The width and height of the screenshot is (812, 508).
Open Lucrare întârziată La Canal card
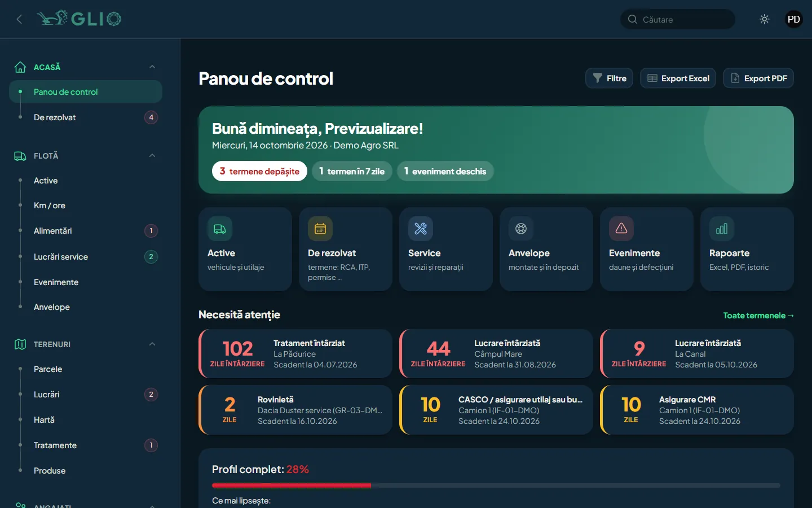[x=697, y=354]
